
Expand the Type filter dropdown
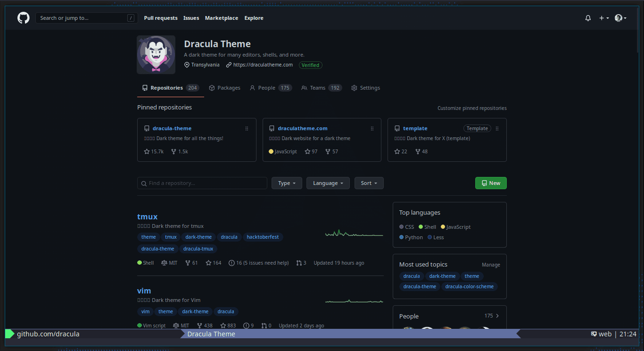coord(287,183)
